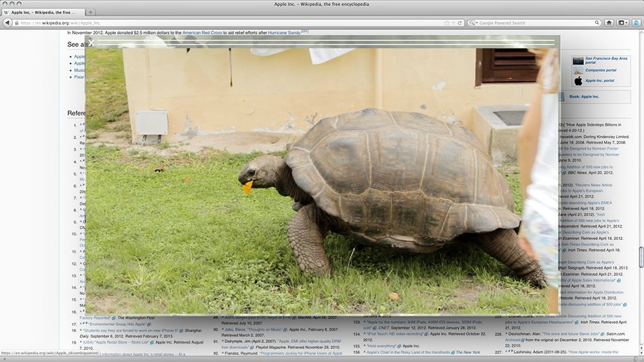Open the Hurricane Sandy link

(x=283, y=32)
